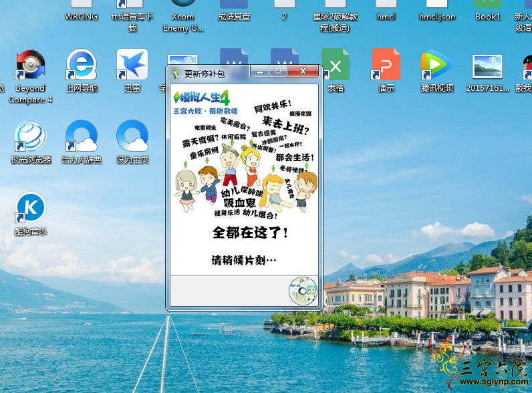
Task: Open the Beyond Compare 4 shortcut
Action: click(x=31, y=77)
